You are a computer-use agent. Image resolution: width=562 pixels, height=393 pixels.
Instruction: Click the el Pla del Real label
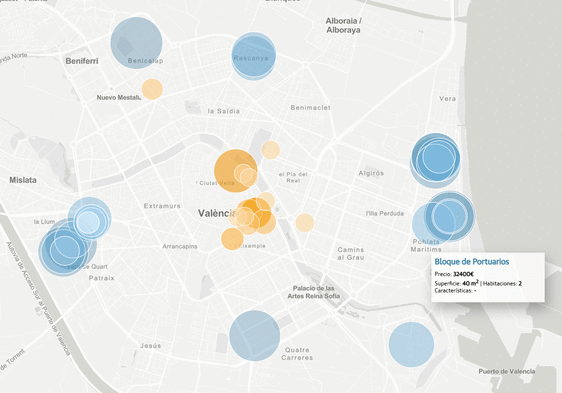click(293, 177)
